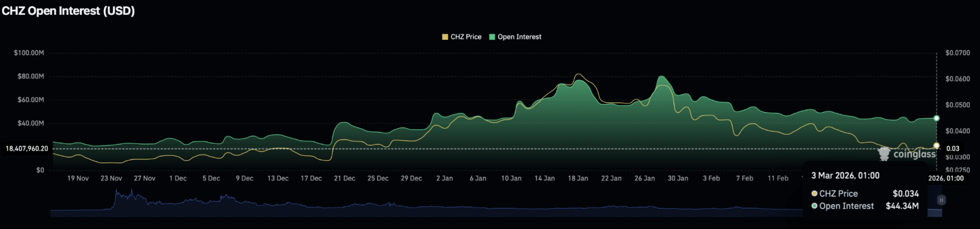Click the coinglass watermark logo
980x229 pixels.
coord(906,154)
